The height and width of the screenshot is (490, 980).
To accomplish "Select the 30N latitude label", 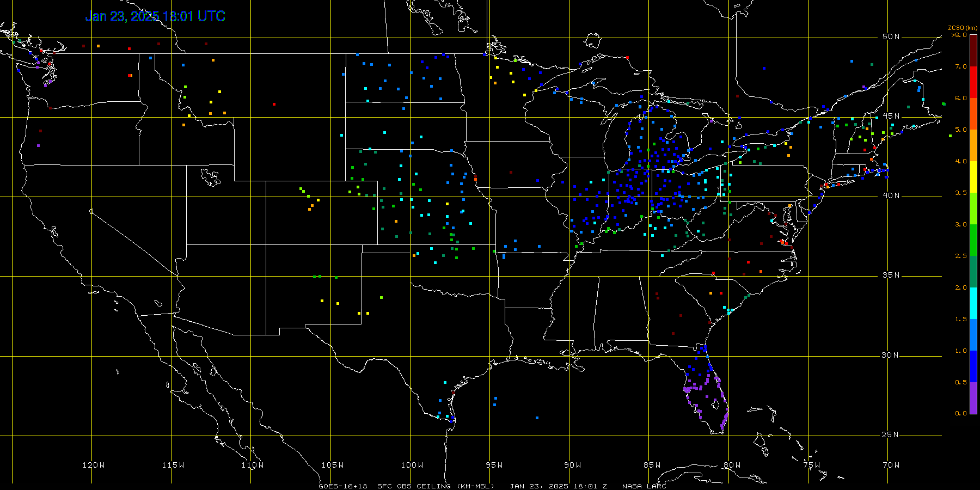I will click(x=891, y=356).
